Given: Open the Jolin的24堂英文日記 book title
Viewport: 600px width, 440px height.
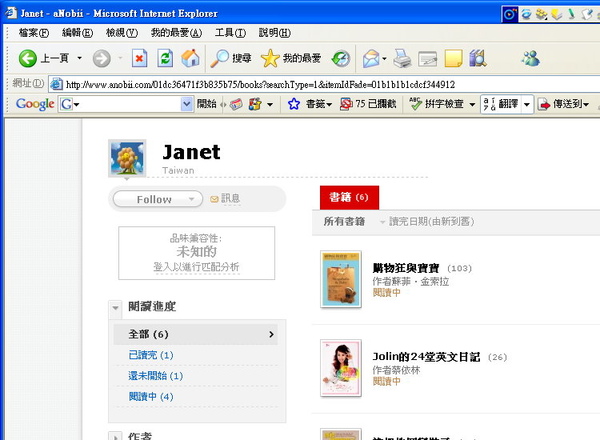Looking at the screenshot, I should pyautogui.click(x=426, y=357).
